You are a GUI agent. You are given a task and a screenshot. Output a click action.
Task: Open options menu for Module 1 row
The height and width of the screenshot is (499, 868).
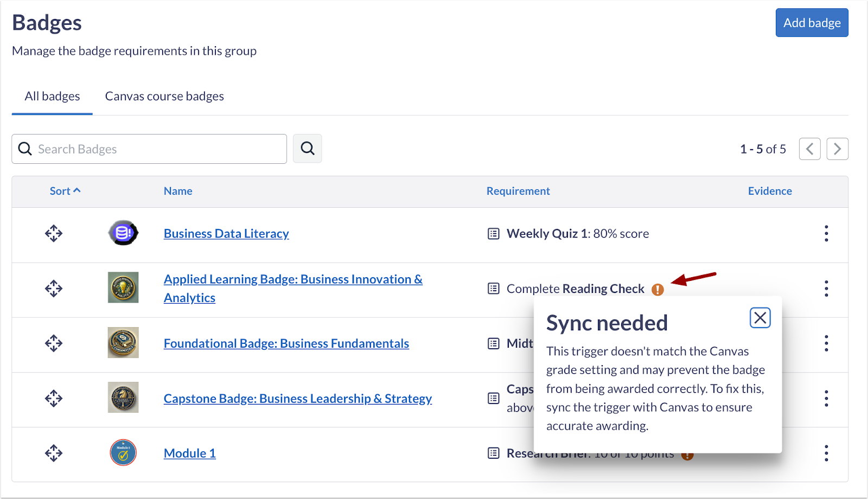point(826,453)
